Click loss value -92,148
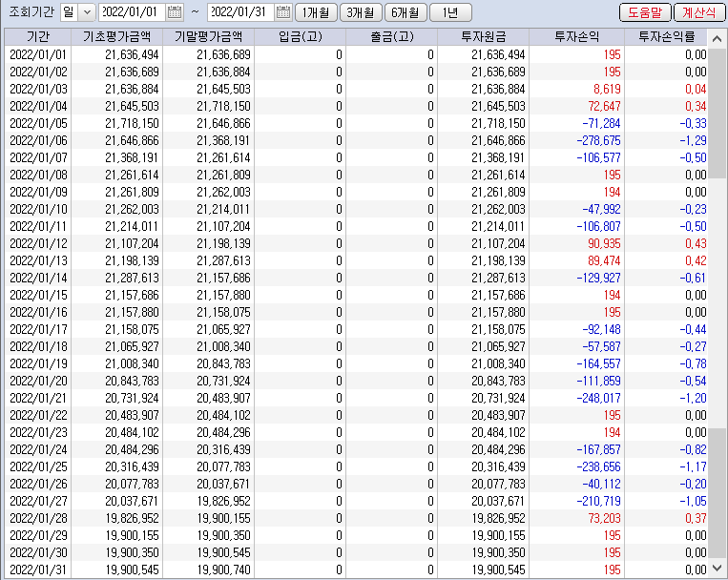Viewport: 728px width, 580px height. point(601,330)
